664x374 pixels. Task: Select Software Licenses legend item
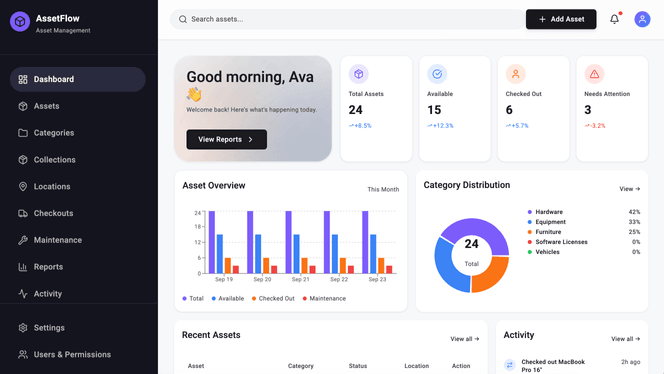(584, 242)
